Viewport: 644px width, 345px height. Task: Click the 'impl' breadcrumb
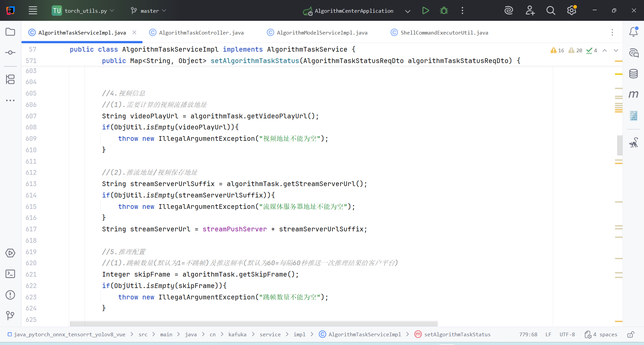point(299,334)
